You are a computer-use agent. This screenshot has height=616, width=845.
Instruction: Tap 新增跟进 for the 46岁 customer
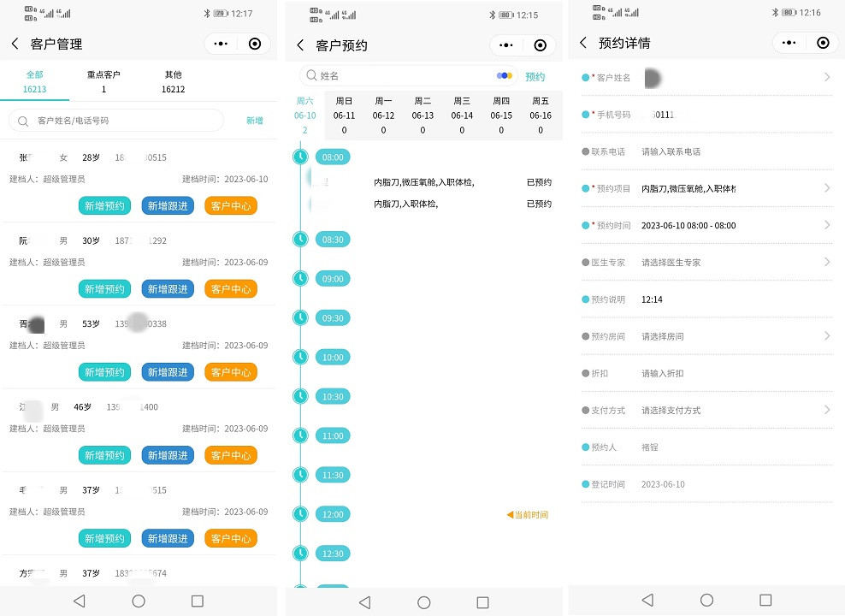[x=168, y=456]
